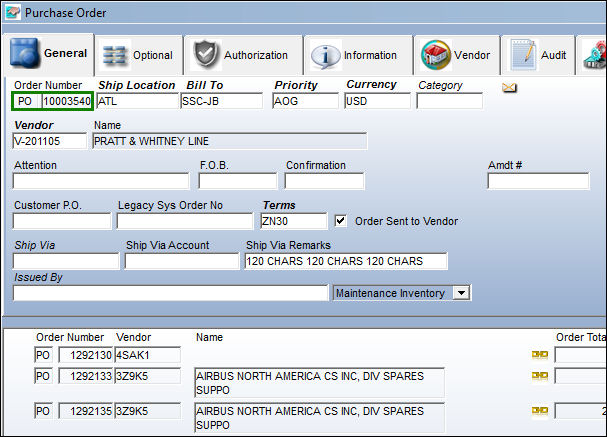Click the empty Category field
Image resolution: width=607 pixels, height=437 pixels.
pyautogui.click(x=450, y=101)
